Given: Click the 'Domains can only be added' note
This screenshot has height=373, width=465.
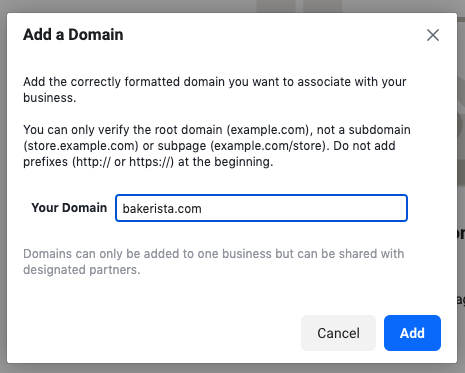Looking at the screenshot, I should pyautogui.click(x=214, y=262).
